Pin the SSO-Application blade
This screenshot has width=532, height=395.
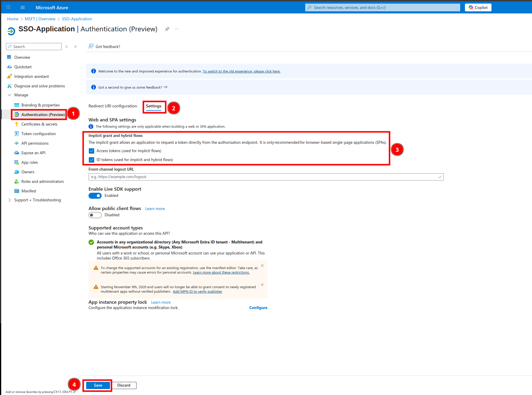(x=167, y=29)
